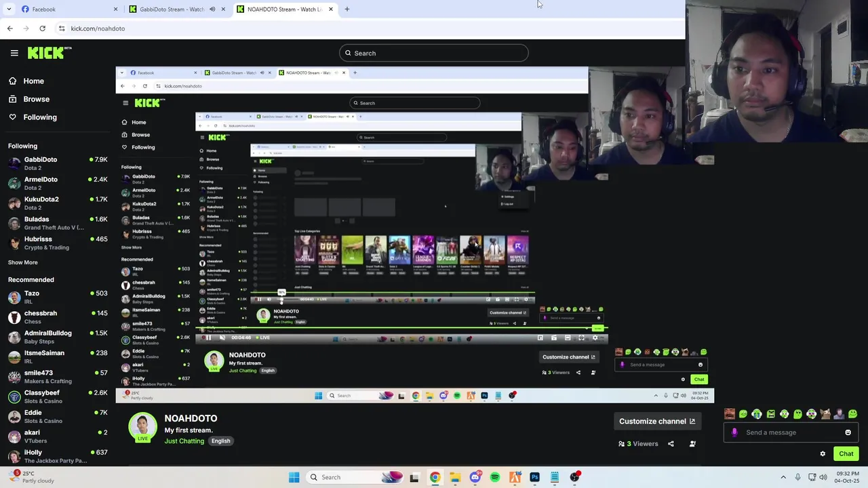Viewport: 868px width, 488px height.
Task: Open File Explorer from the taskbar
Action: tap(454, 477)
